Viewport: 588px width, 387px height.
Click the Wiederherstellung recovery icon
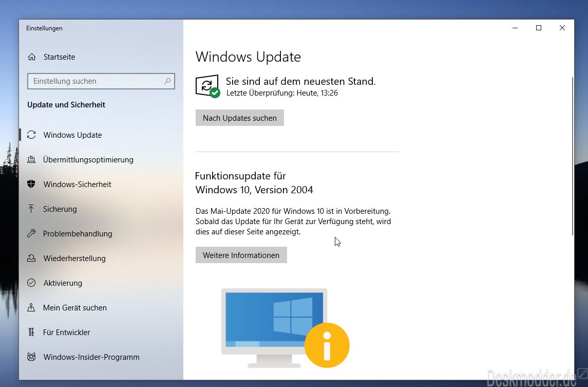tap(31, 258)
